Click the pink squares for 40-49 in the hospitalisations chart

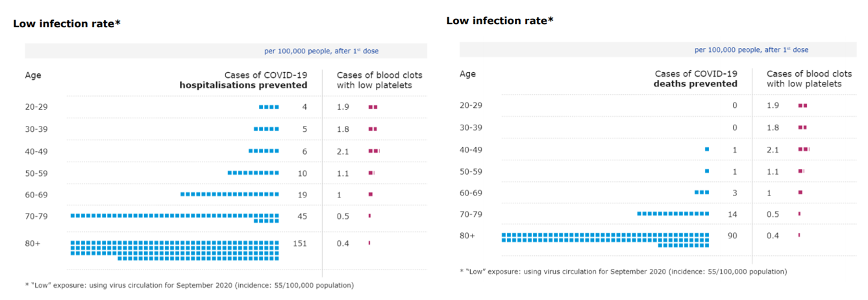point(373,151)
